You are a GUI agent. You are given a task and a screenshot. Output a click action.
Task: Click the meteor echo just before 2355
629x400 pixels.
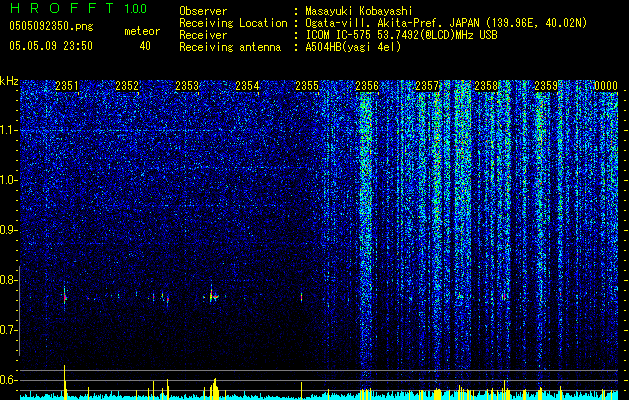[301, 297]
